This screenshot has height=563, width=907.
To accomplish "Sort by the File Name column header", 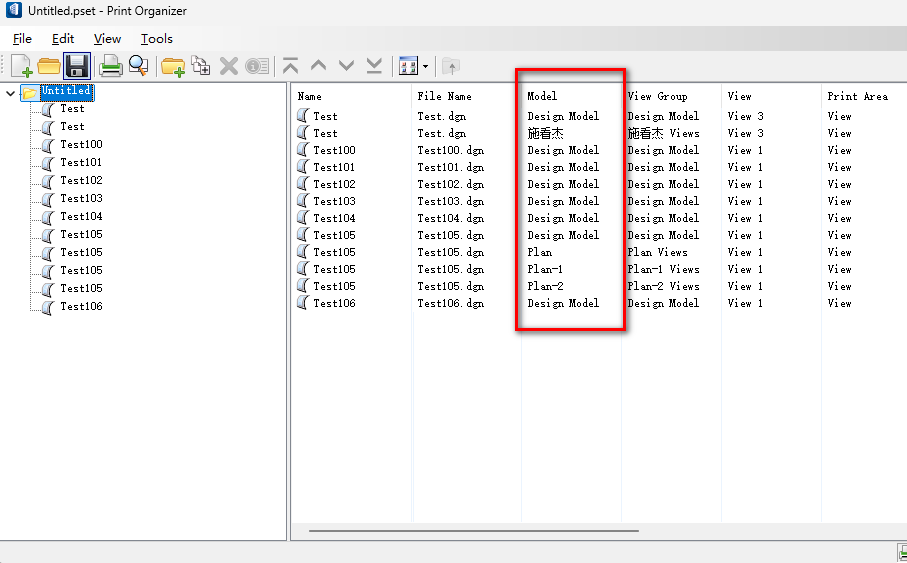I will [444, 96].
